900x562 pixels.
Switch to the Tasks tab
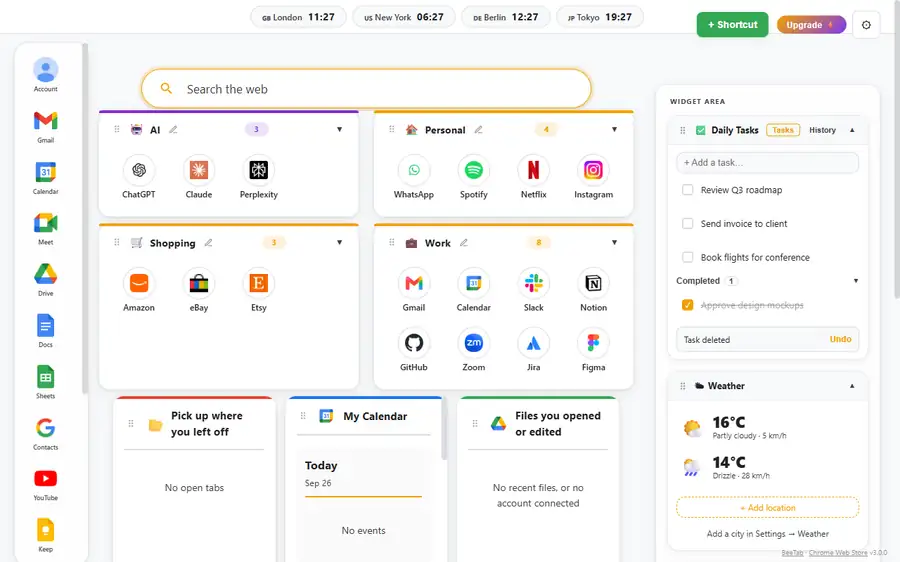coord(783,130)
